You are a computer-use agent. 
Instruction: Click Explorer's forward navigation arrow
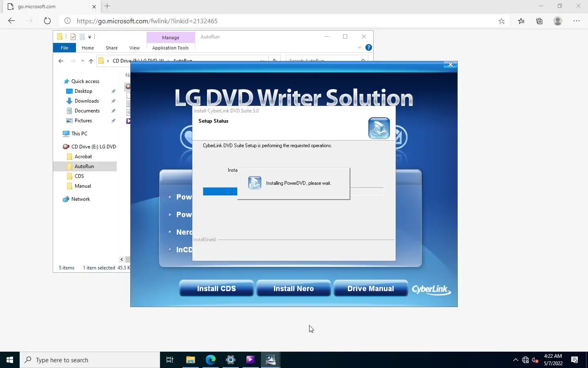tap(73, 61)
